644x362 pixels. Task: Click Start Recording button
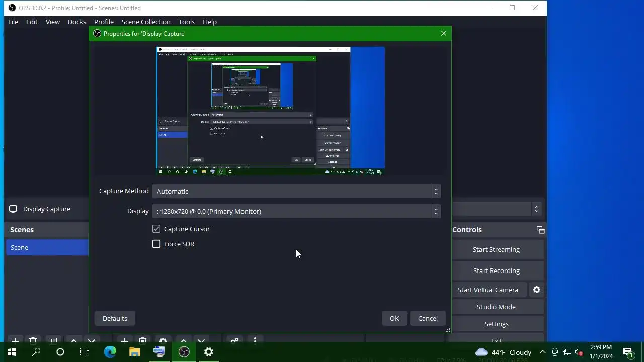pyautogui.click(x=496, y=270)
